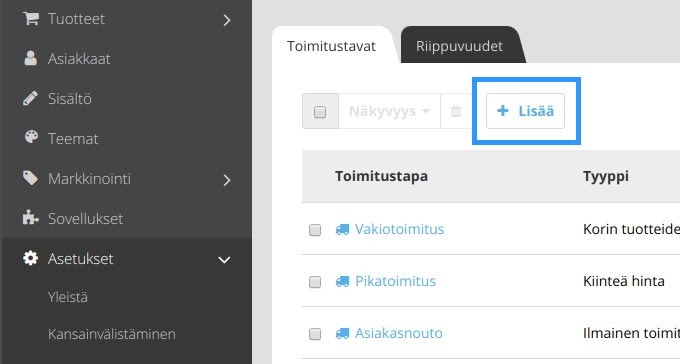680x364 pixels.
Task: Open the Näkyvyys dropdown
Action: [389, 111]
